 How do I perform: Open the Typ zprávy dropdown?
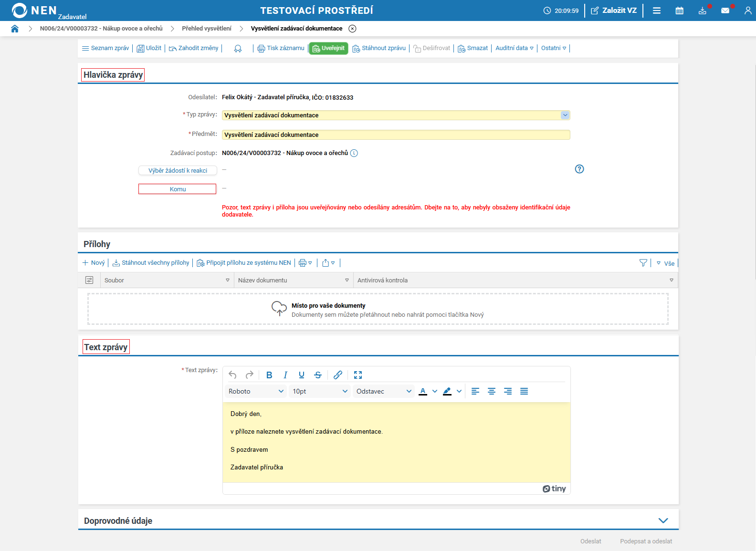point(565,115)
